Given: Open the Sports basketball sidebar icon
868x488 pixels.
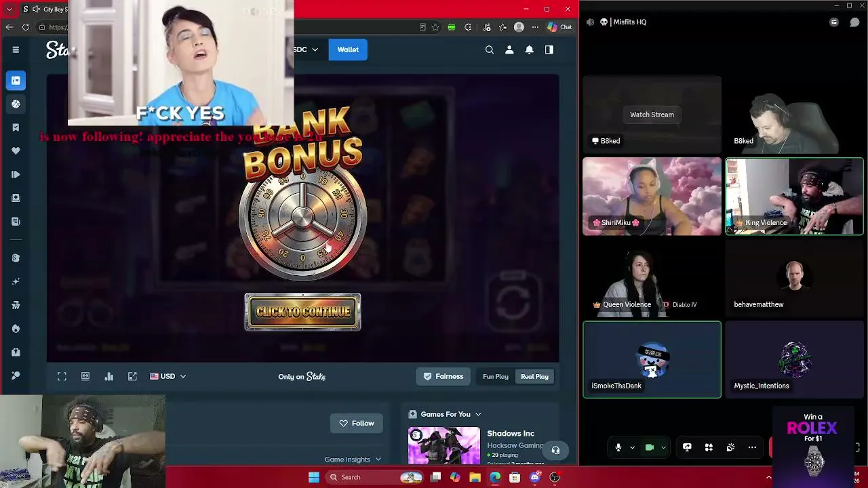Looking at the screenshot, I should (x=16, y=104).
